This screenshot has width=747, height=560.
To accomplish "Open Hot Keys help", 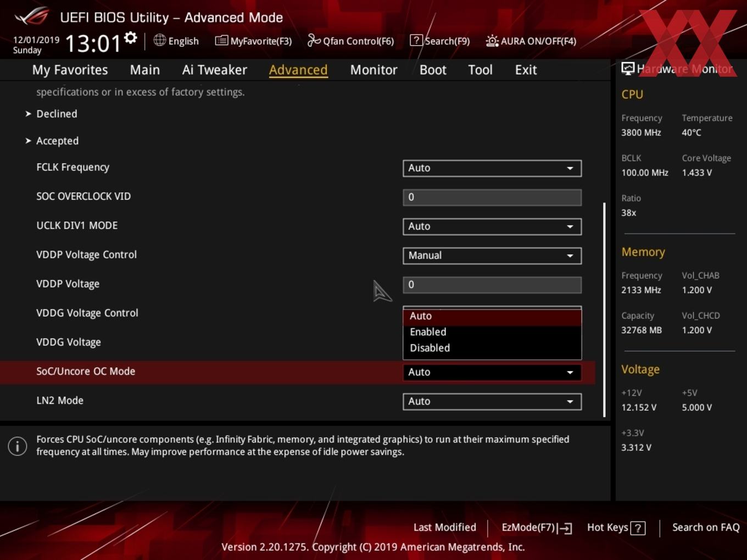I will [x=616, y=528].
